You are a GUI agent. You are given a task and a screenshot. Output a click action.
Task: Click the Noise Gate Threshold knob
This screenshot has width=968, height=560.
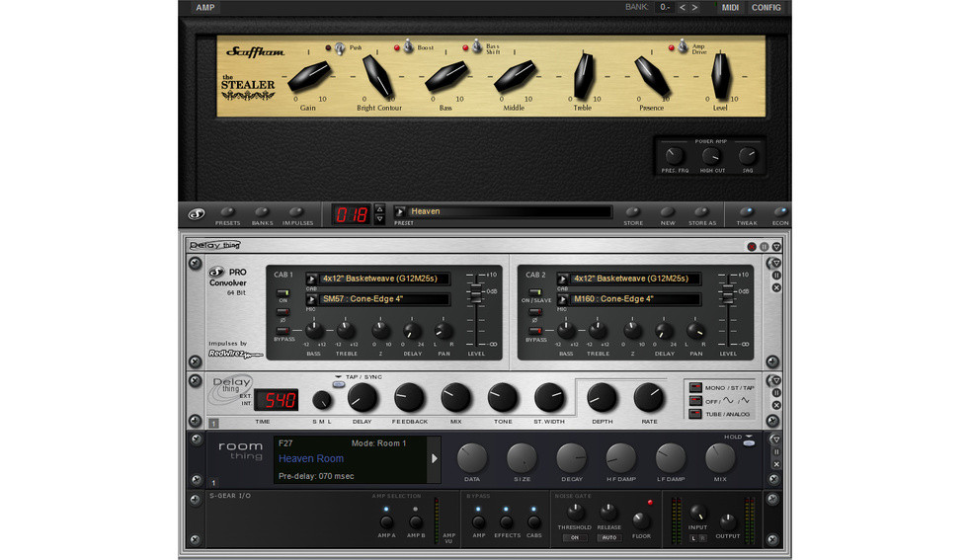[575, 512]
